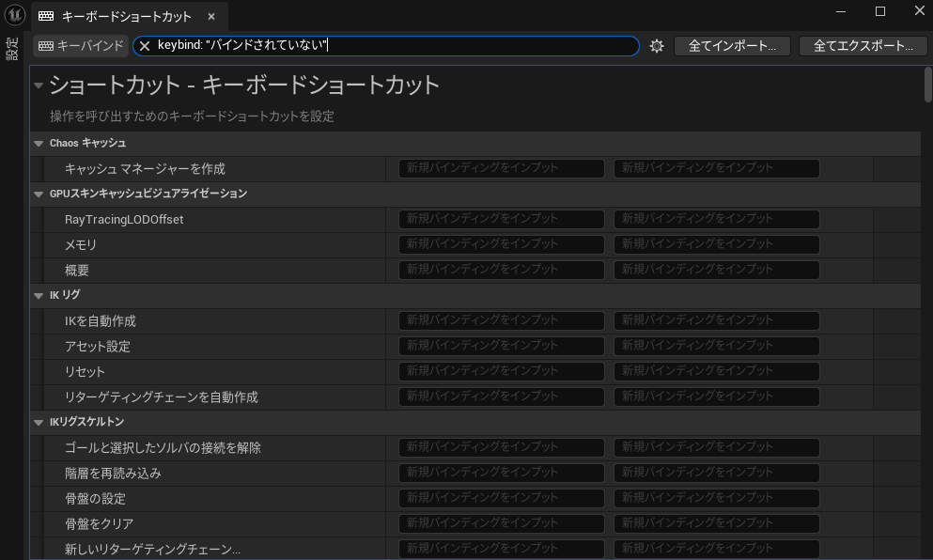Collapse the IK リグ category
This screenshot has height=560, width=933.
click(39, 296)
